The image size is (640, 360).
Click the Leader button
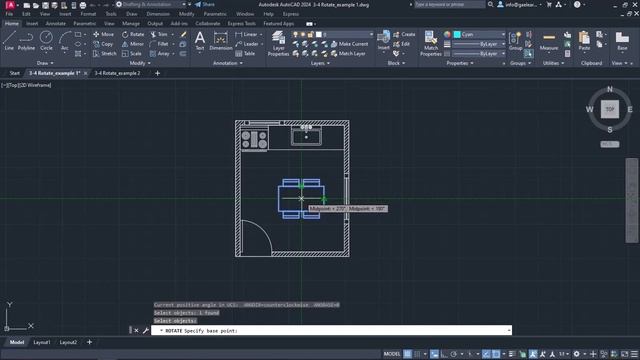click(x=247, y=44)
